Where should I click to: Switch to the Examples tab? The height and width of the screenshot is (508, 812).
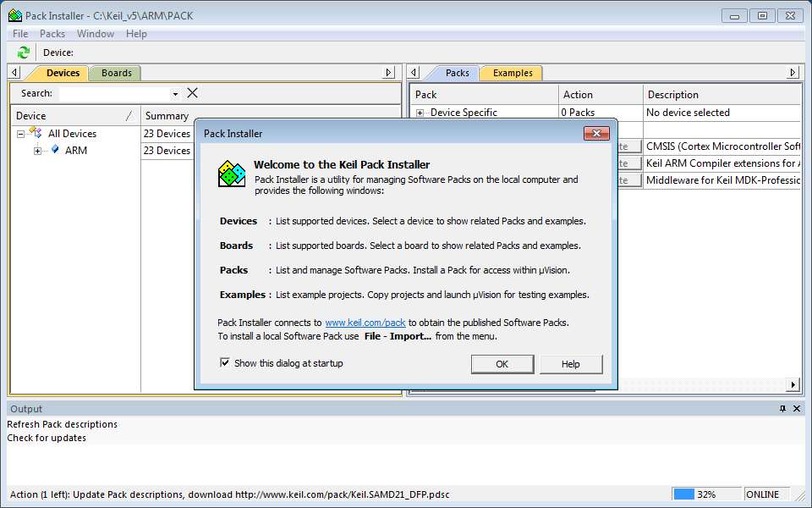[x=513, y=73]
